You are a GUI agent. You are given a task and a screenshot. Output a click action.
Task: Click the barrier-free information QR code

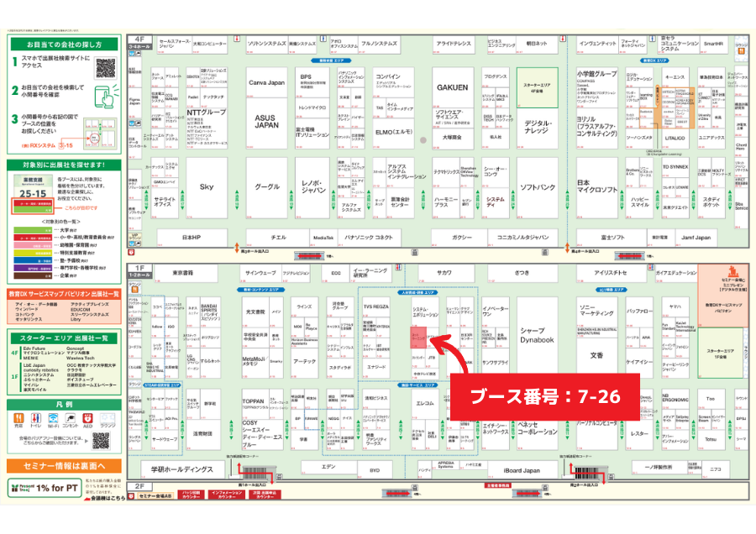(101, 441)
